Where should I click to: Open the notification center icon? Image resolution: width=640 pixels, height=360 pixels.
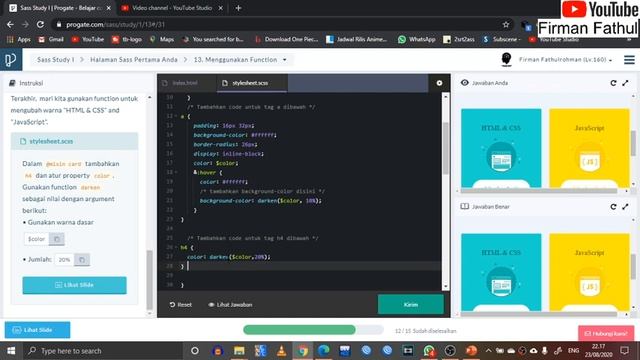624,351
